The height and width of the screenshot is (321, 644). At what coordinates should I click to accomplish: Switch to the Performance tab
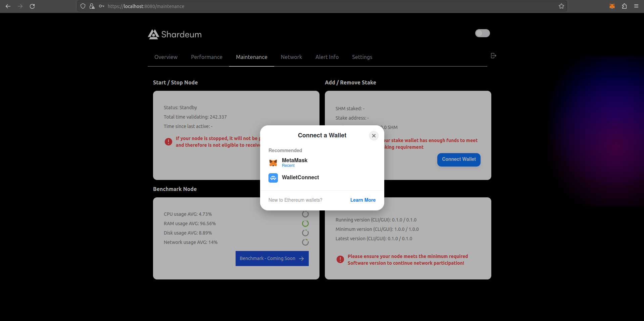tap(207, 57)
